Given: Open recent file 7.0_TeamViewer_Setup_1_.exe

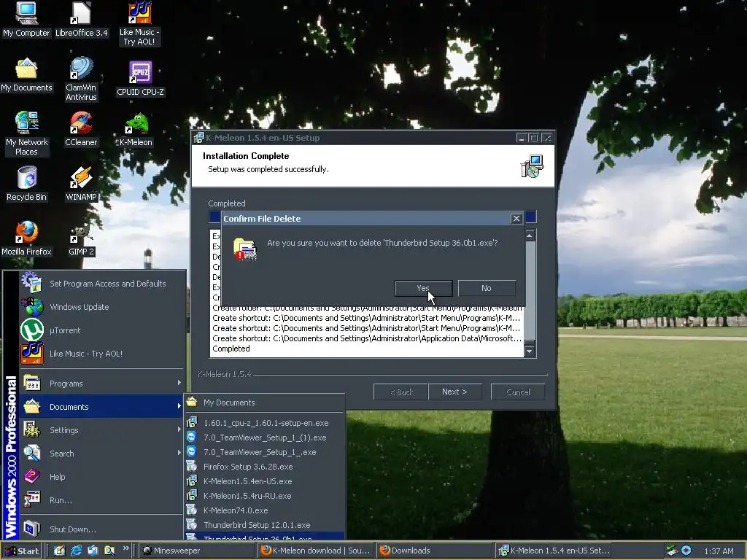Looking at the screenshot, I should point(264,452).
